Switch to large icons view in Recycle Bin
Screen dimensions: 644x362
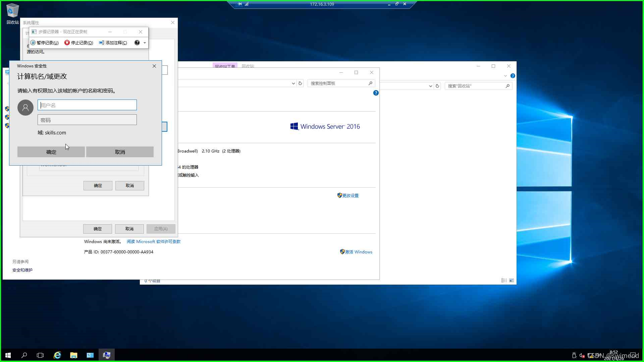tap(512, 280)
